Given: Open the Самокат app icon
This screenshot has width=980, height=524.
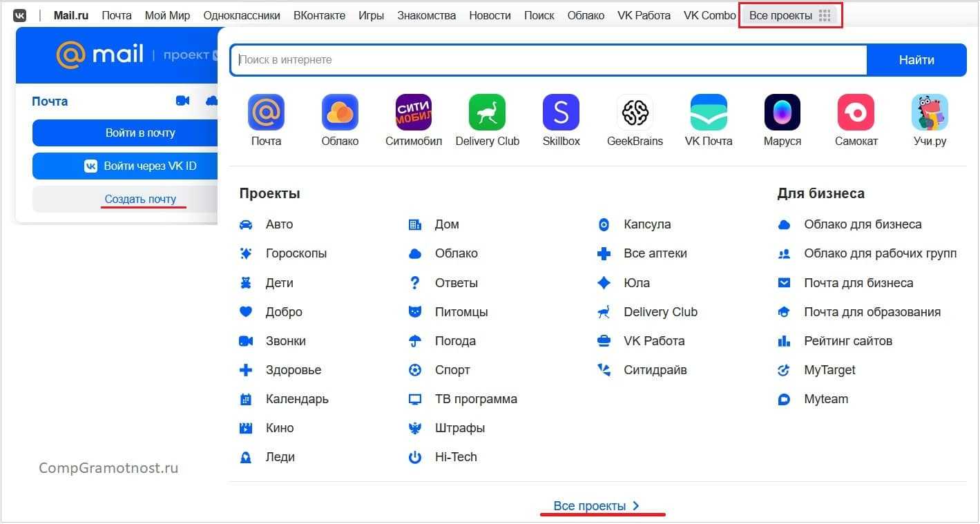Looking at the screenshot, I should point(856,113).
